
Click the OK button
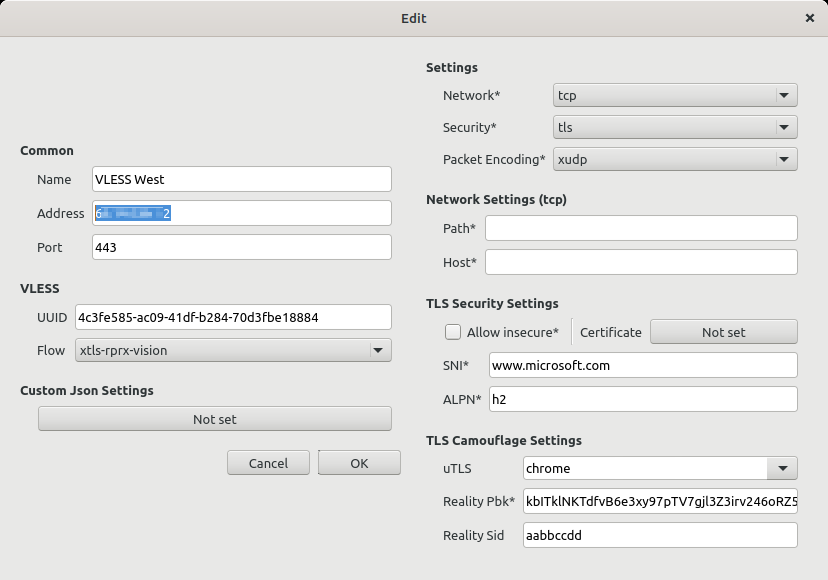(x=359, y=463)
